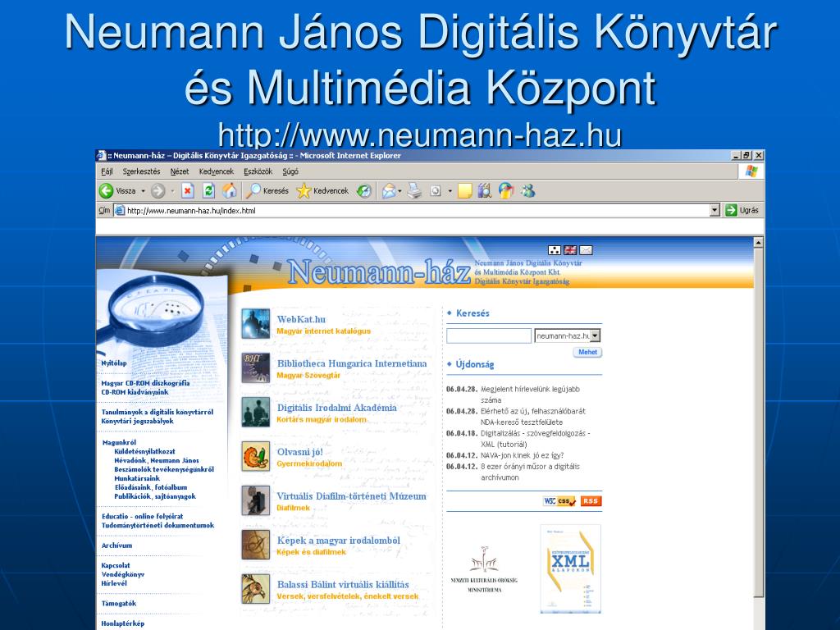
Task: Click the Bibliotheca Hungarica BHI thumbnail
Action: 256,368
